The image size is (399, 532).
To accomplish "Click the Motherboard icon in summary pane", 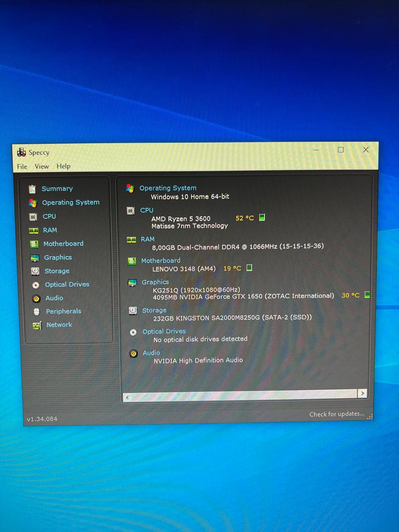I will (x=132, y=261).
